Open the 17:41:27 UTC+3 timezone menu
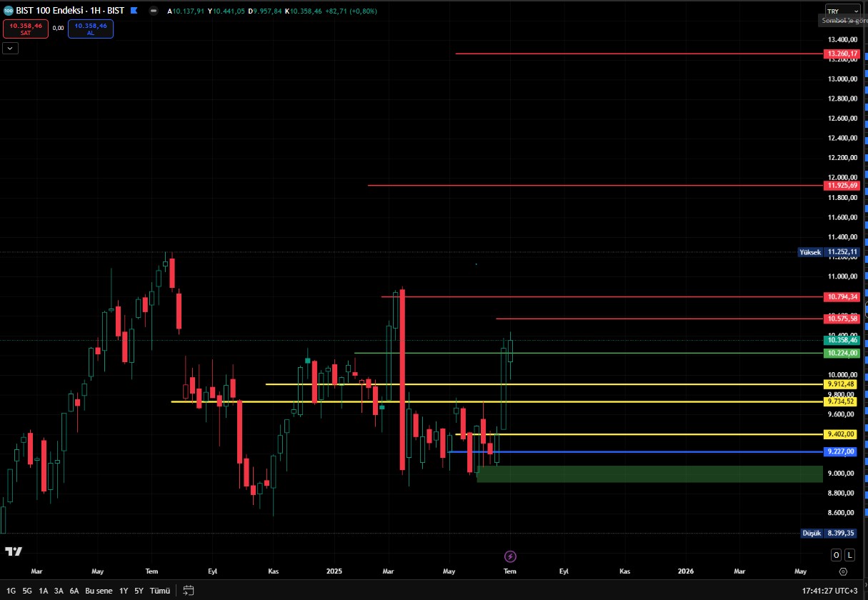The width and height of the screenshot is (868, 600). pyautogui.click(x=829, y=591)
